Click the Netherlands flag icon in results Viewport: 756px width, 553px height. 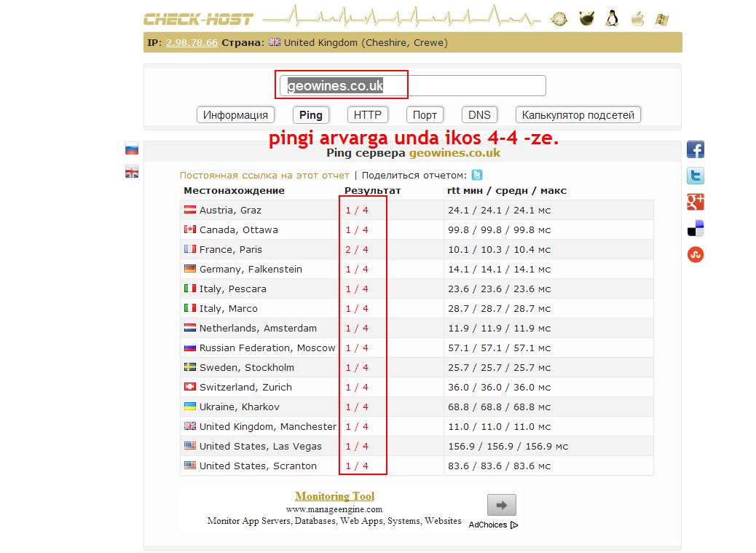[x=190, y=328]
